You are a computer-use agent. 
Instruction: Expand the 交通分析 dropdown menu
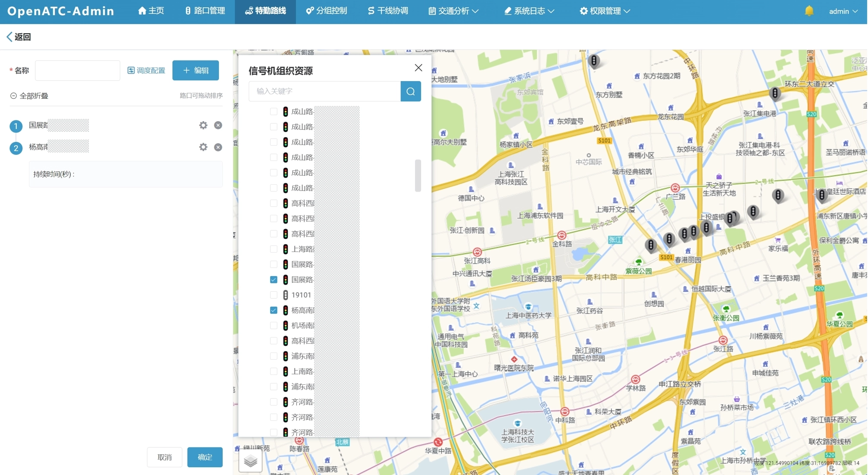(x=453, y=11)
